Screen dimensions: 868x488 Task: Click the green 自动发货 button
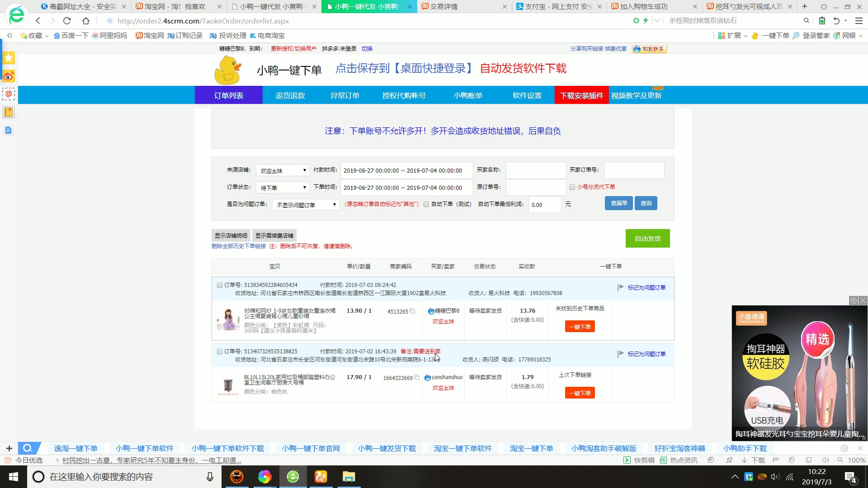pos(648,238)
